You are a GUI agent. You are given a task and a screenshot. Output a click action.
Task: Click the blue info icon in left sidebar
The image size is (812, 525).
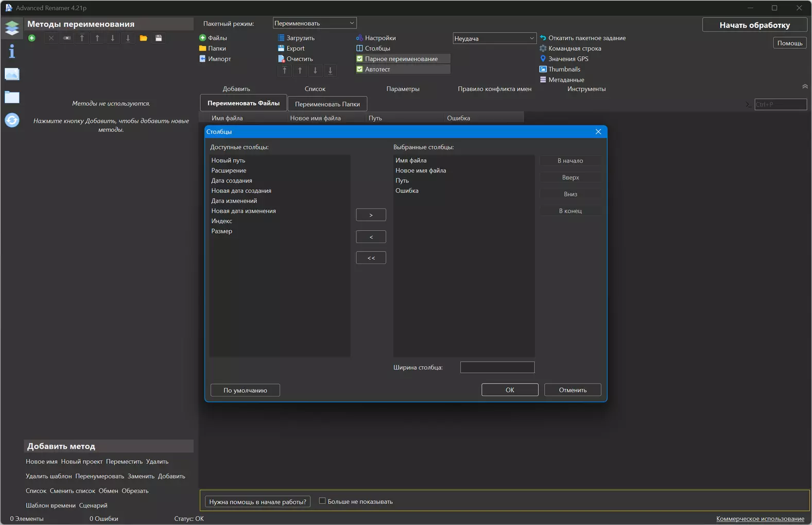pyautogui.click(x=12, y=51)
